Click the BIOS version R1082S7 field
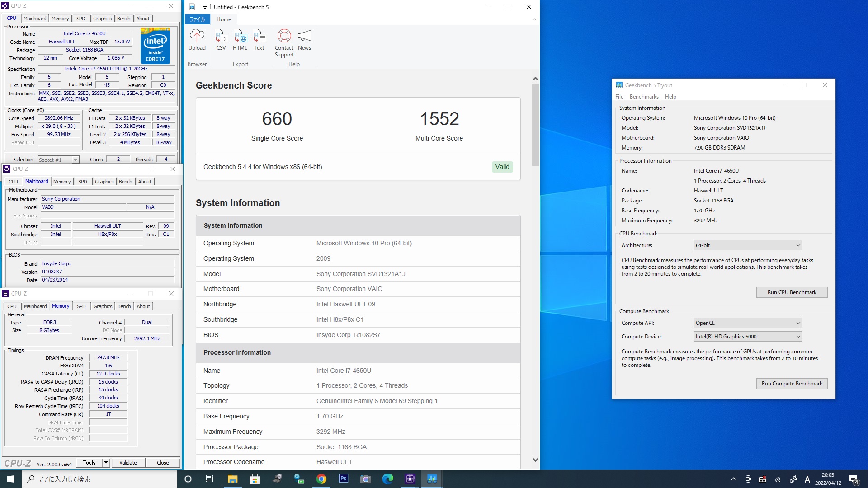The width and height of the screenshot is (868, 488). (x=107, y=272)
